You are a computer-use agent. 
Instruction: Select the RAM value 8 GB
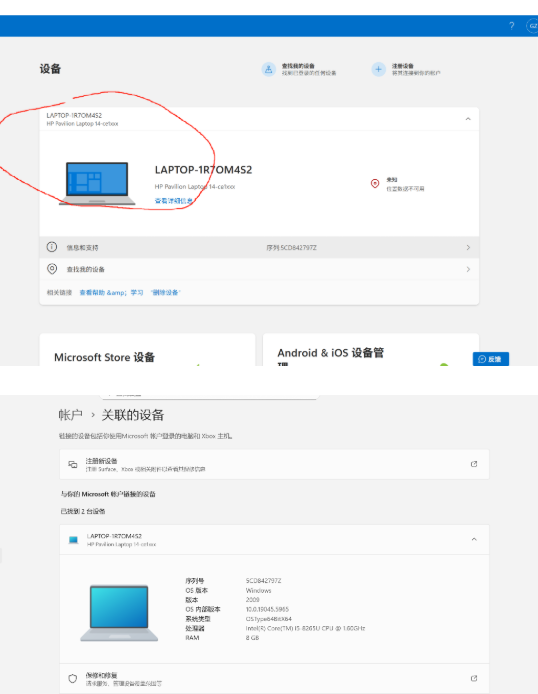click(x=252, y=638)
